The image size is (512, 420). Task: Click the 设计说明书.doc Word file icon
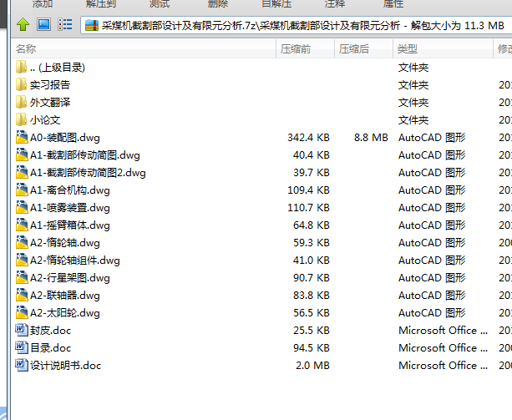22,366
